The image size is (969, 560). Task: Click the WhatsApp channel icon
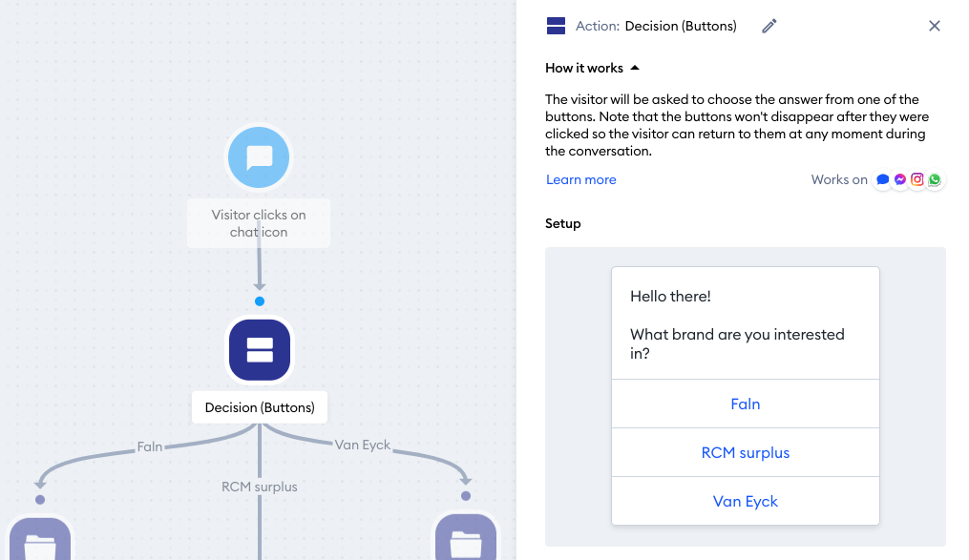click(935, 179)
